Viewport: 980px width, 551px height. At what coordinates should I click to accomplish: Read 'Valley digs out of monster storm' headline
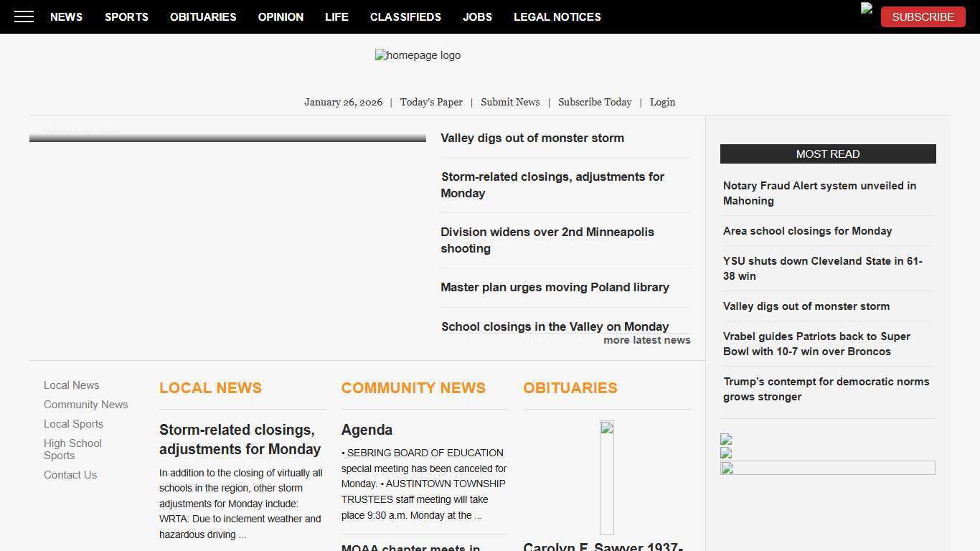tap(532, 138)
